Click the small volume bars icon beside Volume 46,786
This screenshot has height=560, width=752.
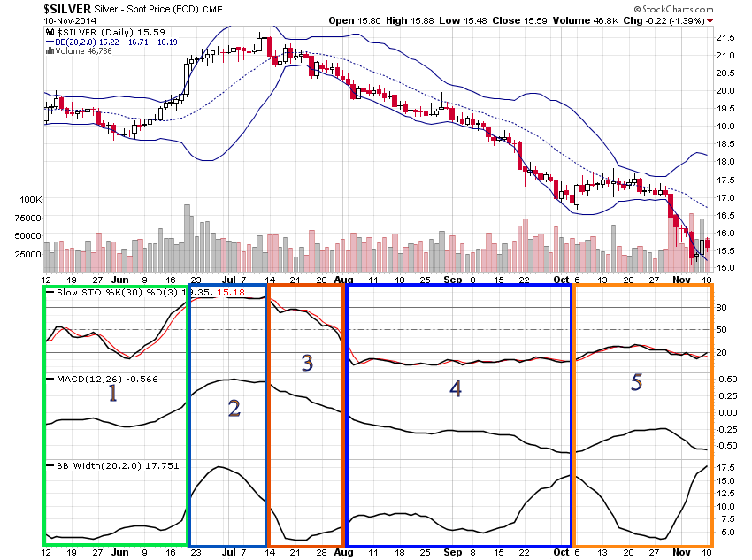(50, 50)
